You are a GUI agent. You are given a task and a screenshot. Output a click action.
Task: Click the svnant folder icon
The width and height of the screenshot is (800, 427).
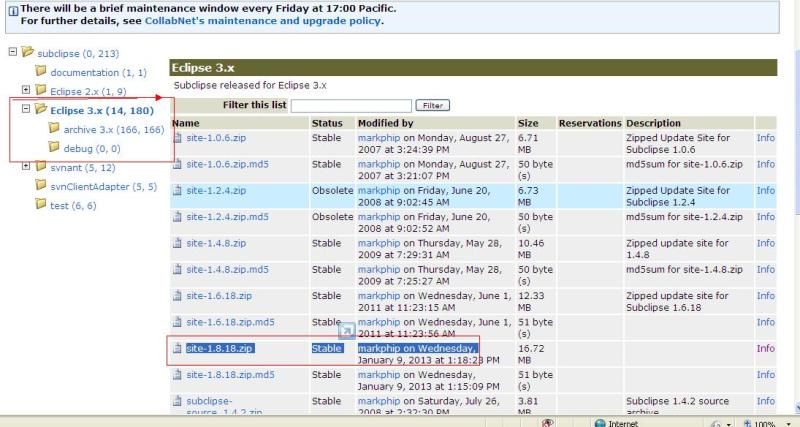click(x=41, y=166)
